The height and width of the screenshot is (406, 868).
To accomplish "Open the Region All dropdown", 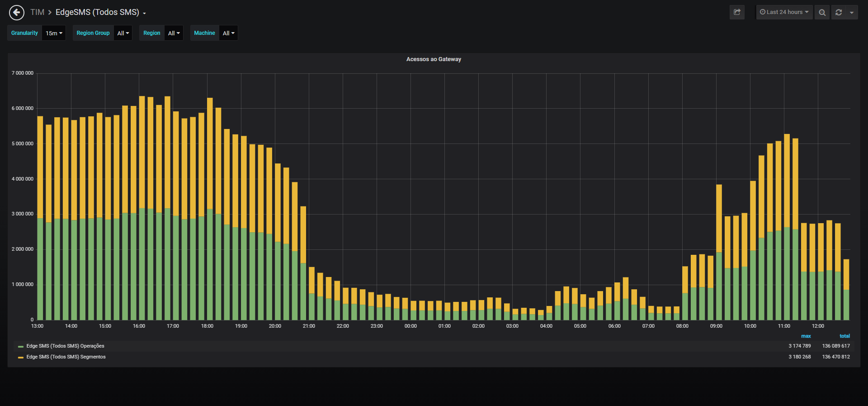I will 174,33.
